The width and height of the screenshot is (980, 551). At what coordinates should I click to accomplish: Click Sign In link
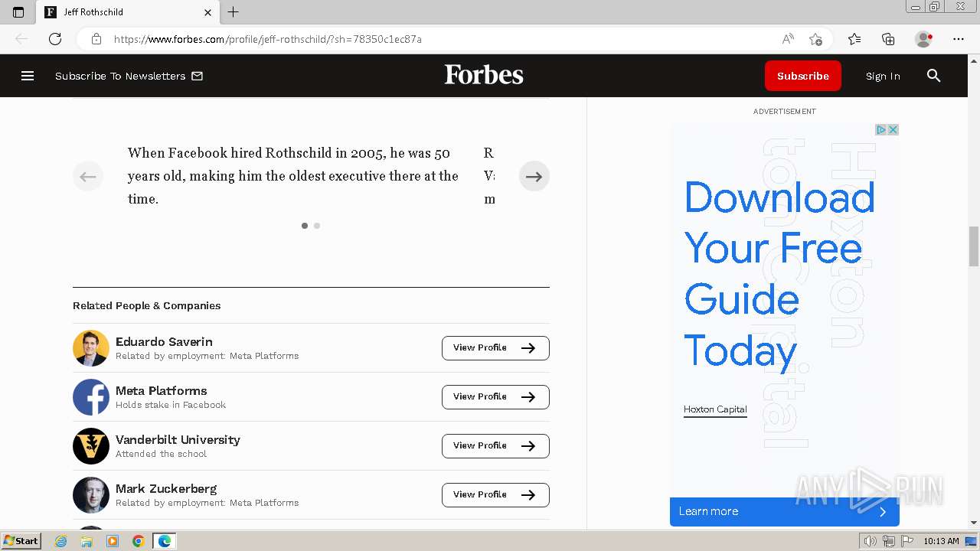pyautogui.click(x=883, y=76)
